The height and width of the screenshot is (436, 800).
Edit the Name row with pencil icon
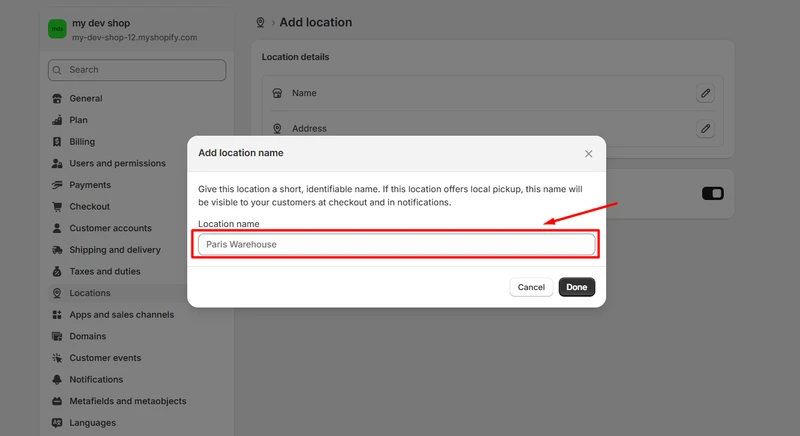705,93
